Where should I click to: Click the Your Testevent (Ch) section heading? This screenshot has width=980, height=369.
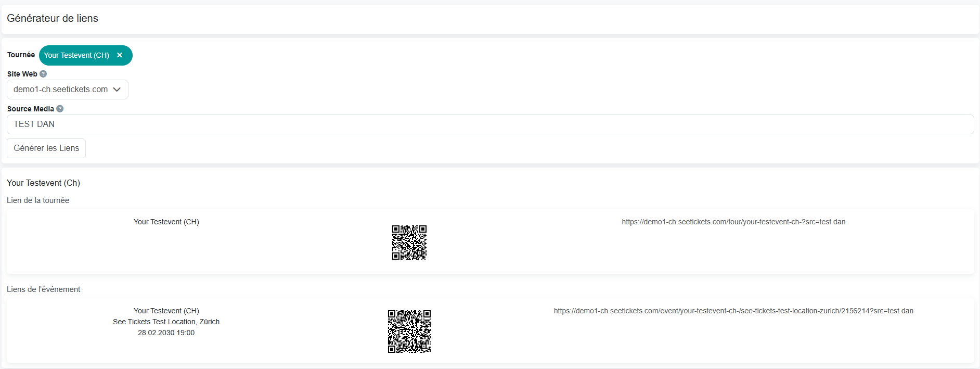click(43, 183)
